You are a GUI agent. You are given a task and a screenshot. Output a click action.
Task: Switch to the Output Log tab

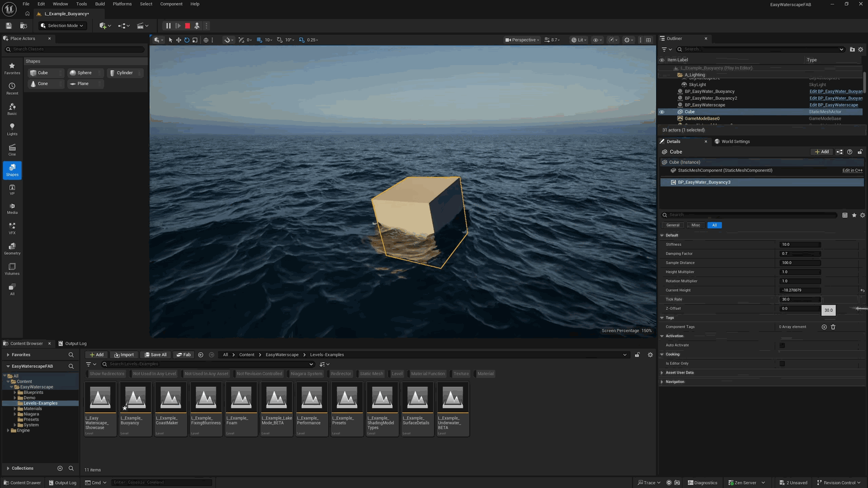[x=72, y=343]
